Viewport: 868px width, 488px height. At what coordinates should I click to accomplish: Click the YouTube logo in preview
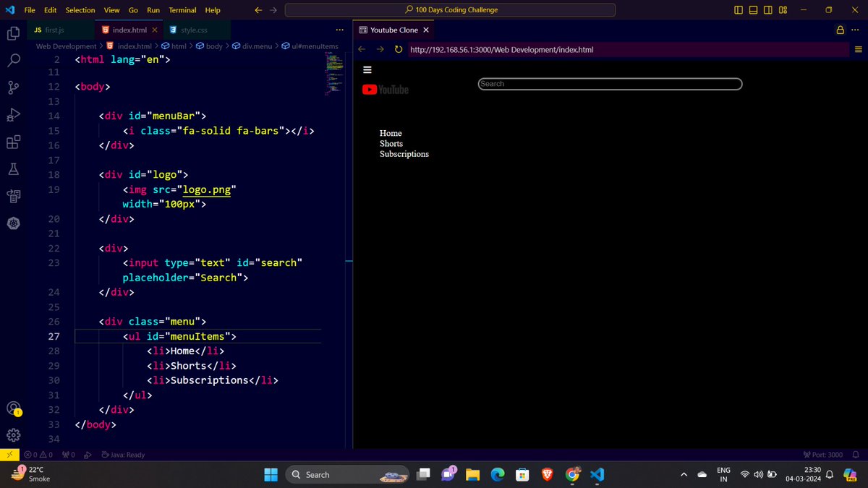tap(386, 90)
